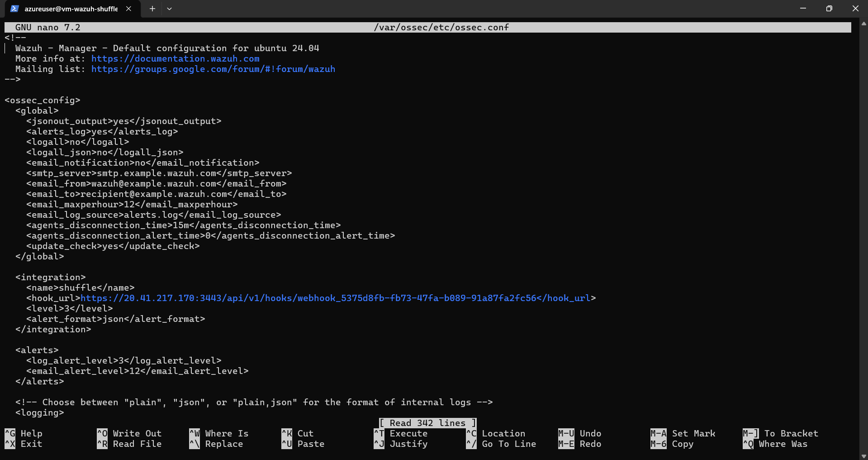868x460 pixels.
Task: Click the M-U Undo shortcut
Action: [x=580, y=433]
